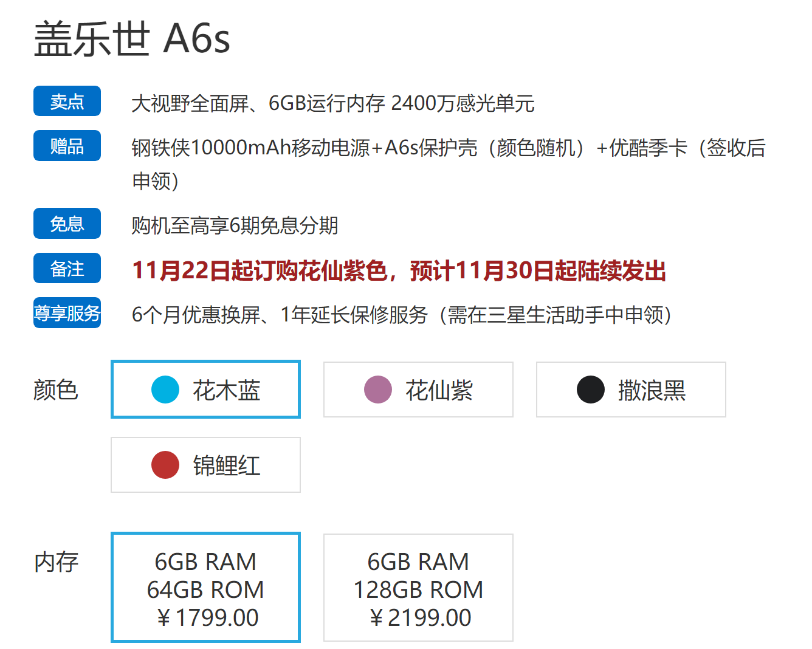Click the blue 卖点 badge
Viewport: 812px width, 649px height.
click(x=67, y=101)
